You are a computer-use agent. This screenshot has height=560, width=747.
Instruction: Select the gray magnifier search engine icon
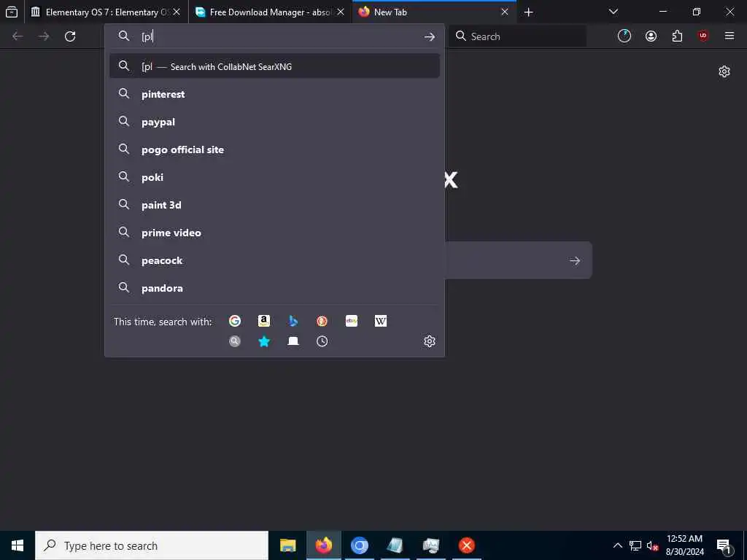coord(234,341)
